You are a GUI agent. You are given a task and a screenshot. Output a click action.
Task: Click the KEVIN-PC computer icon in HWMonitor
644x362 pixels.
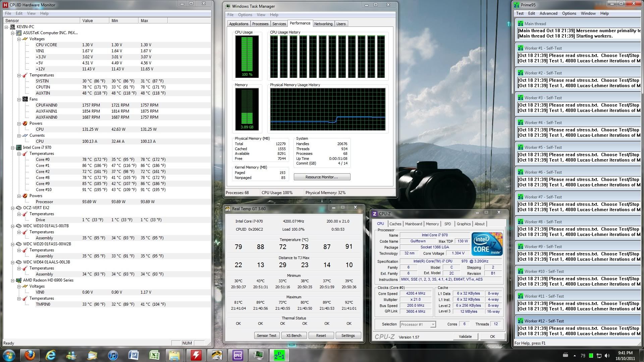pyautogui.click(x=13, y=27)
